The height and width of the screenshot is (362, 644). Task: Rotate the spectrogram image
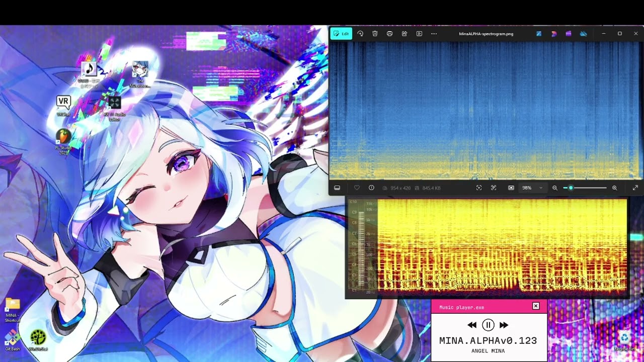coord(360,34)
